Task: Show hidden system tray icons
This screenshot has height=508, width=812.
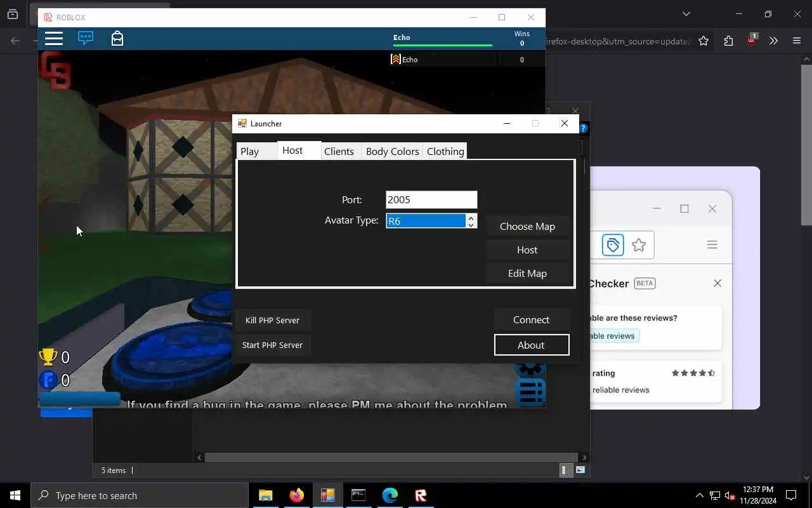Action: click(x=700, y=495)
